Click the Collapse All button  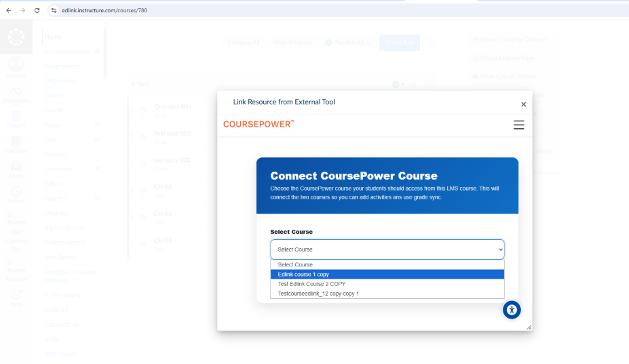[x=244, y=43]
